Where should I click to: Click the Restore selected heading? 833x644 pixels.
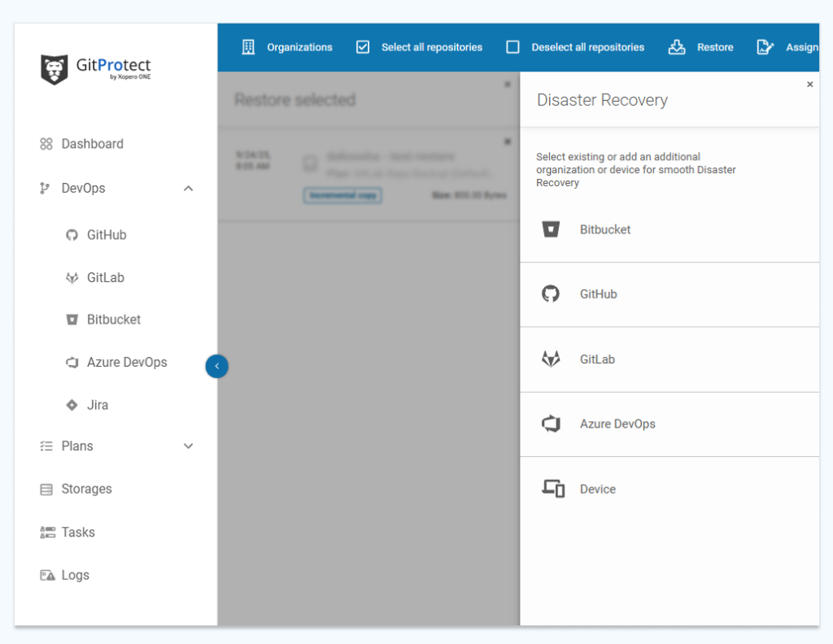(294, 100)
